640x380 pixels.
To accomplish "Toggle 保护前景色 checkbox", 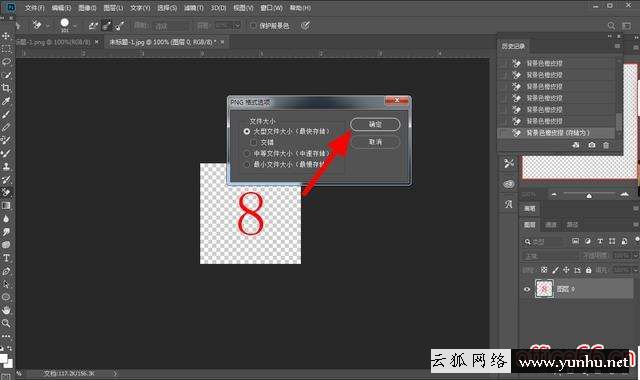I will pyautogui.click(x=253, y=26).
